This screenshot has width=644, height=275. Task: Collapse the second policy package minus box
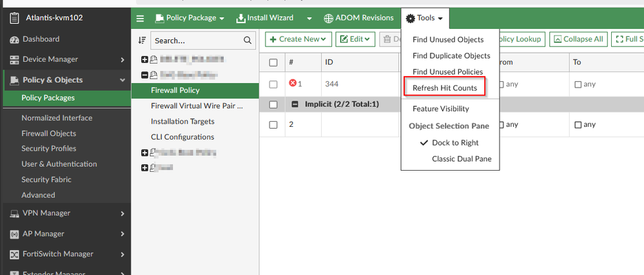(x=144, y=75)
